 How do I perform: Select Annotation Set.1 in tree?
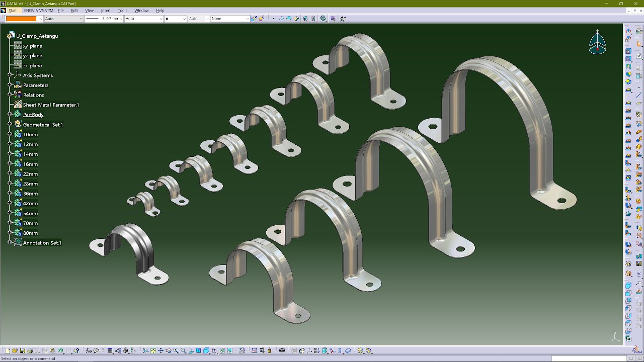tap(42, 243)
